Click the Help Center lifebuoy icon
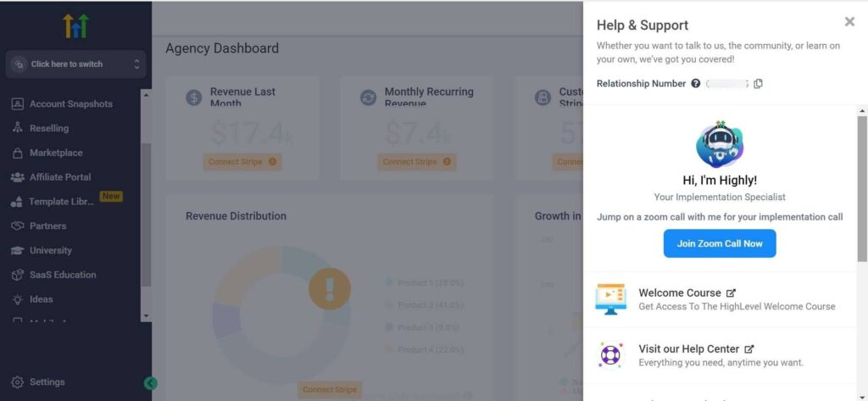The width and height of the screenshot is (868, 401). click(x=610, y=355)
